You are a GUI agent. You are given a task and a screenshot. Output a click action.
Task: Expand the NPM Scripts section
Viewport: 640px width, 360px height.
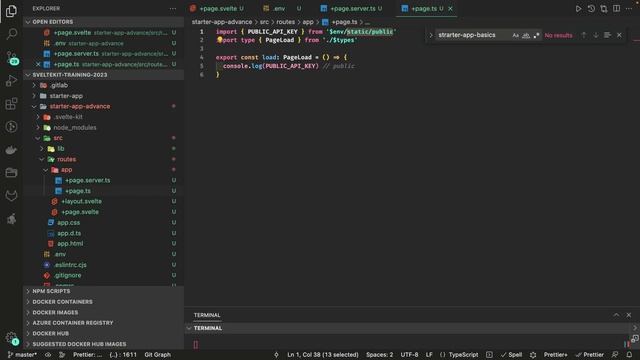(x=104, y=291)
